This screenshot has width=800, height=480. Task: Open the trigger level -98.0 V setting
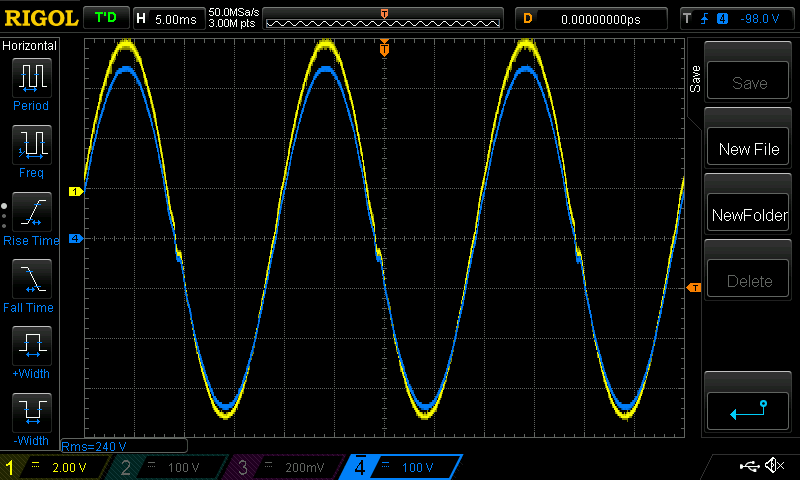(x=736, y=18)
